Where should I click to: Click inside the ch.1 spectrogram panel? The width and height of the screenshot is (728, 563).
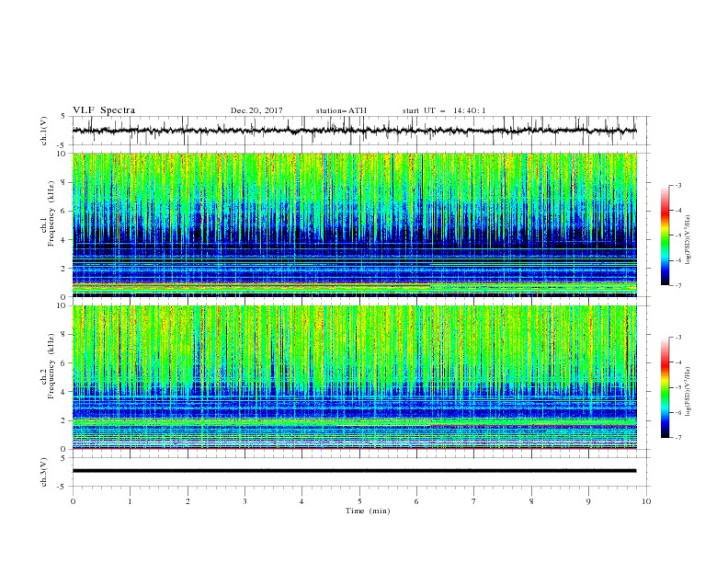(355, 224)
